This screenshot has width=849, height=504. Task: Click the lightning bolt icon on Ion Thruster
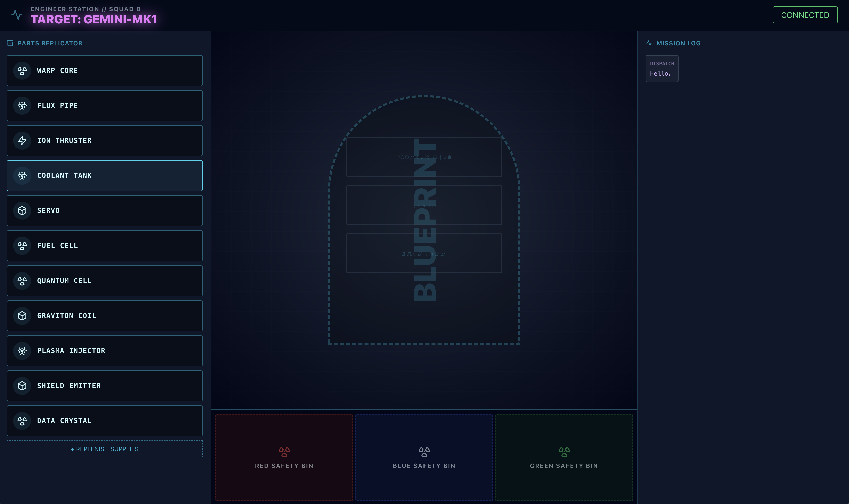pyautogui.click(x=22, y=140)
